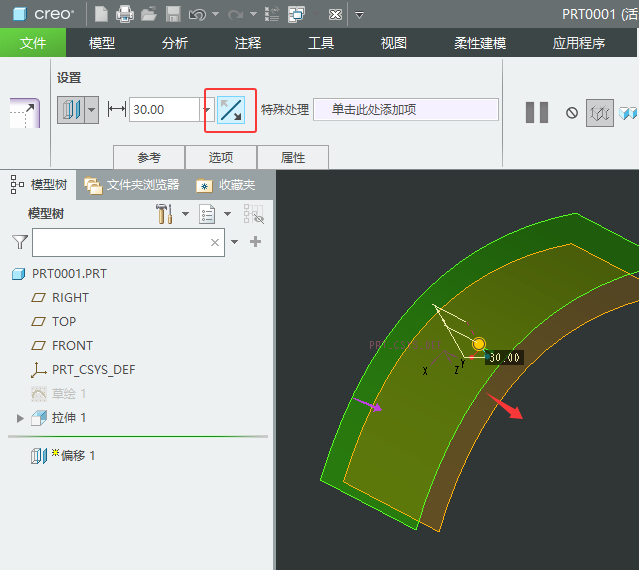The height and width of the screenshot is (570, 639).
Task: Open the 文件 menu
Action: tap(33, 42)
